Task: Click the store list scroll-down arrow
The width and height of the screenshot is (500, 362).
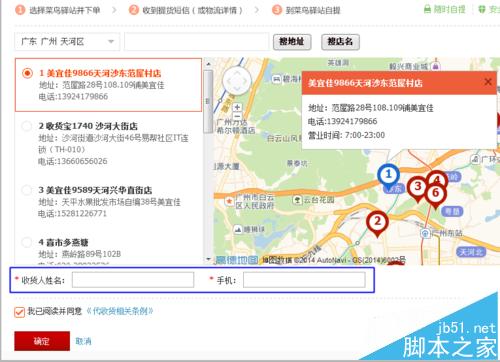Action: click(209, 259)
